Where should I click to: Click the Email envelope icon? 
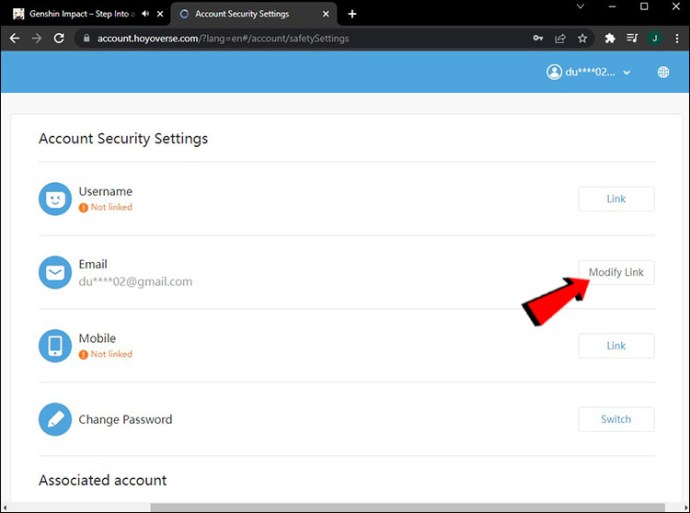coord(55,272)
